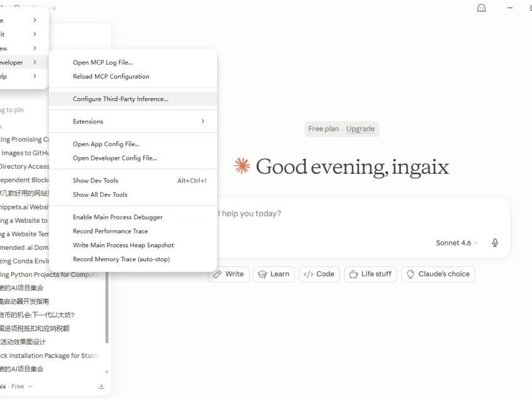The height and width of the screenshot is (399, 532).
Task: Open the Sonnet 4.6 model dropdown
Action: tap(457, 243)
